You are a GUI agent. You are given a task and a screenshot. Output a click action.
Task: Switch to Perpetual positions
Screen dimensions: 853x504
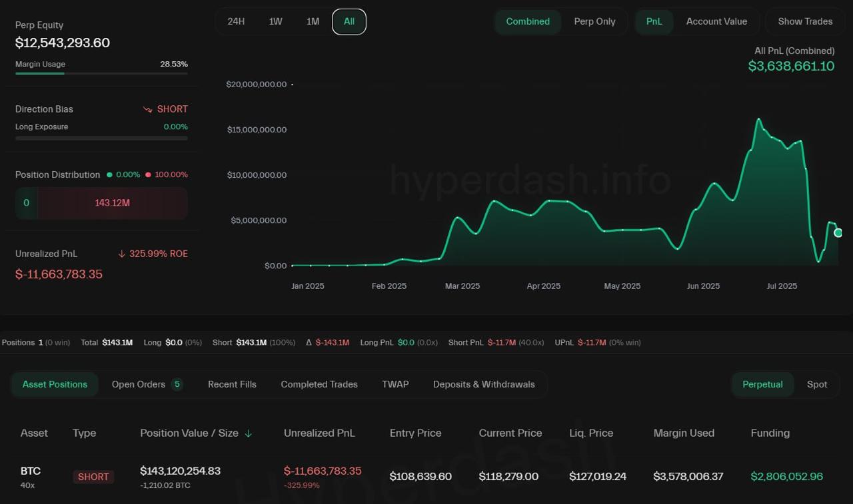click(x=762, y=384)
